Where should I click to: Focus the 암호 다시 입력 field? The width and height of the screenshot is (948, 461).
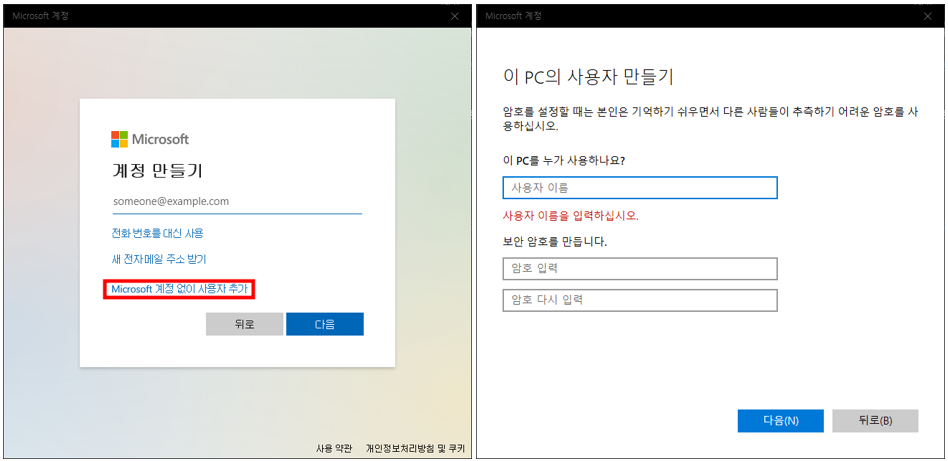tap(640, 300)
